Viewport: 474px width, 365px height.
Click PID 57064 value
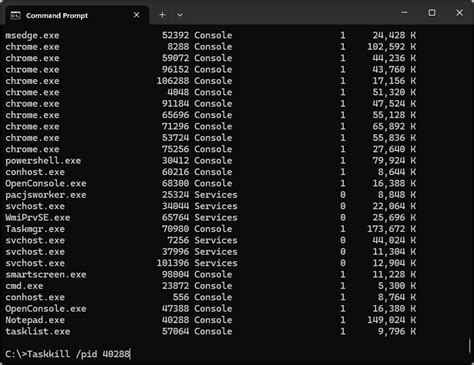pos(175,332)
